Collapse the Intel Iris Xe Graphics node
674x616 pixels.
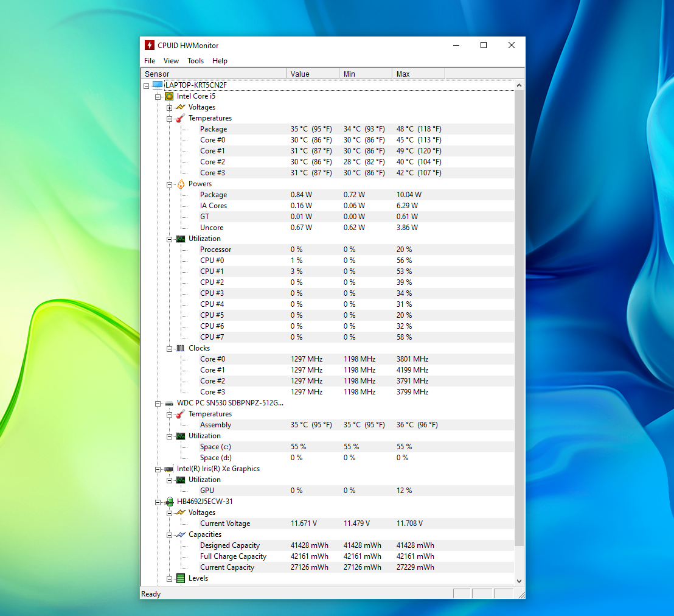pos(158,469)
